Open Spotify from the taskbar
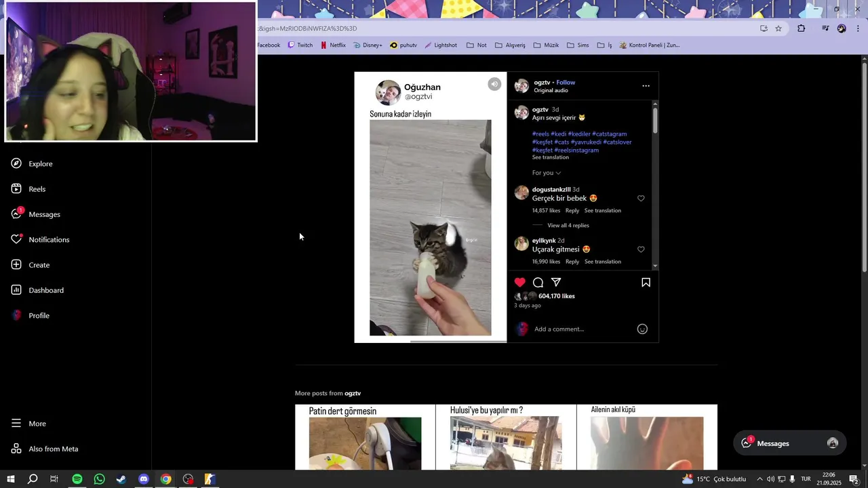This screenshot has width=868, height=488. (x=77, y=479)
